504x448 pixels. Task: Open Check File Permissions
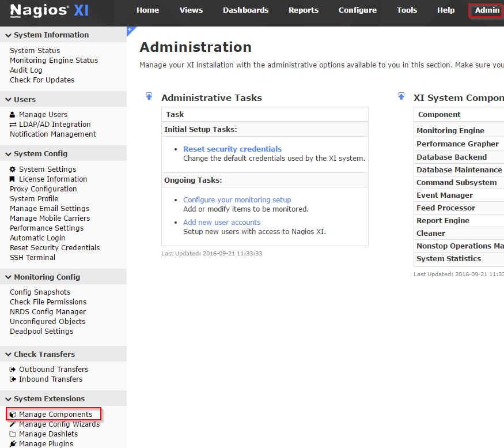point(48,302)
